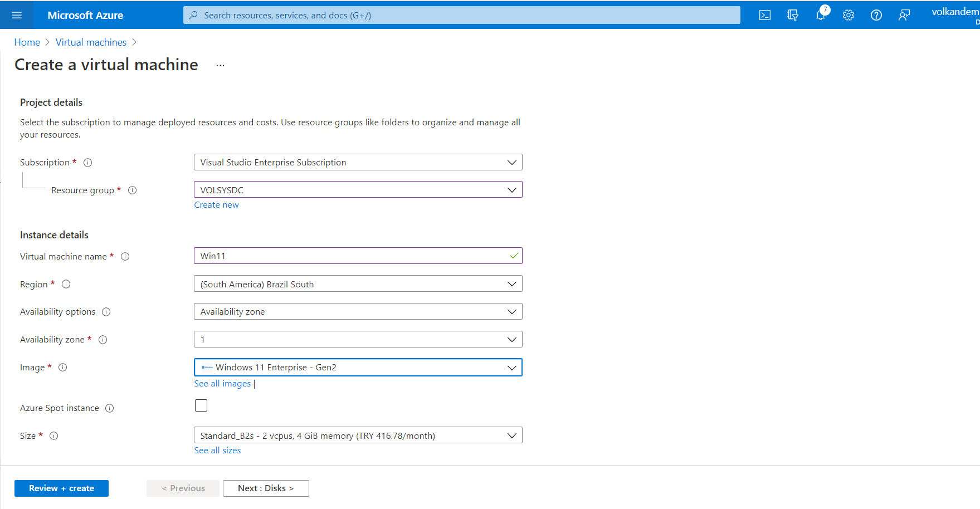The height and width of the screenshot is (509, 980).
Task: Open the portal hamburger menu
Action: (x=16, y=15)
